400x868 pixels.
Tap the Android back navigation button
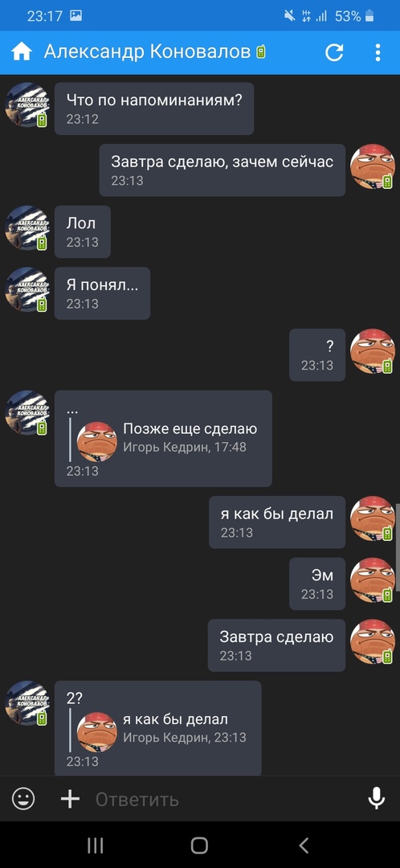303,845
